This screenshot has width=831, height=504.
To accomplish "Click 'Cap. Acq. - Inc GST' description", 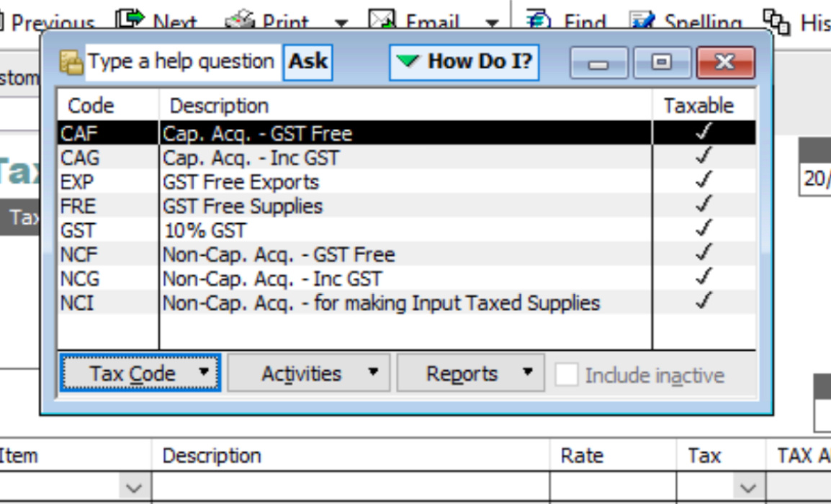I will click(x=251, y=158).
